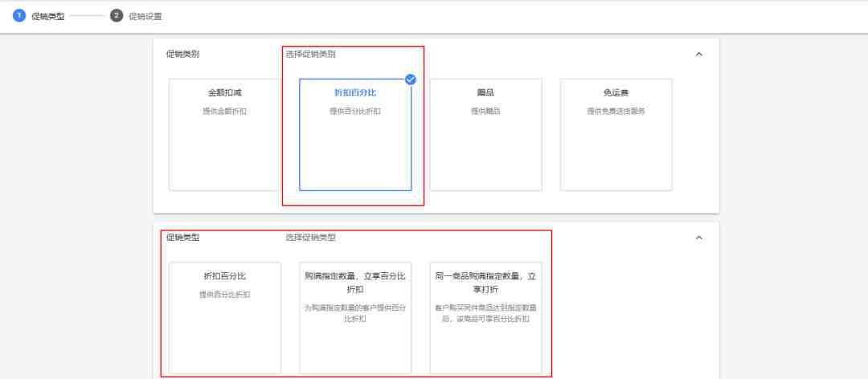Choose the 免运费 promotion category card
This screenshot has width=868, height=379.
coord(616,135)
